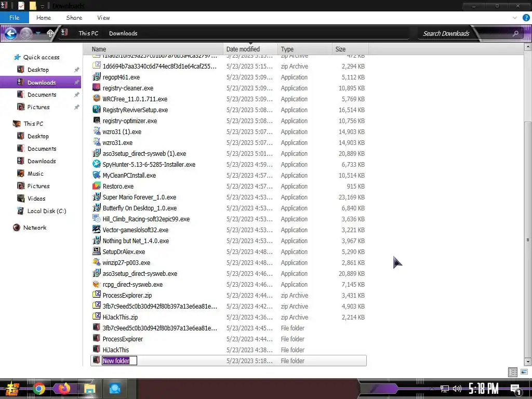Sort by Date modified column
This screenshot has width=532, height=399.
point(250,49)
